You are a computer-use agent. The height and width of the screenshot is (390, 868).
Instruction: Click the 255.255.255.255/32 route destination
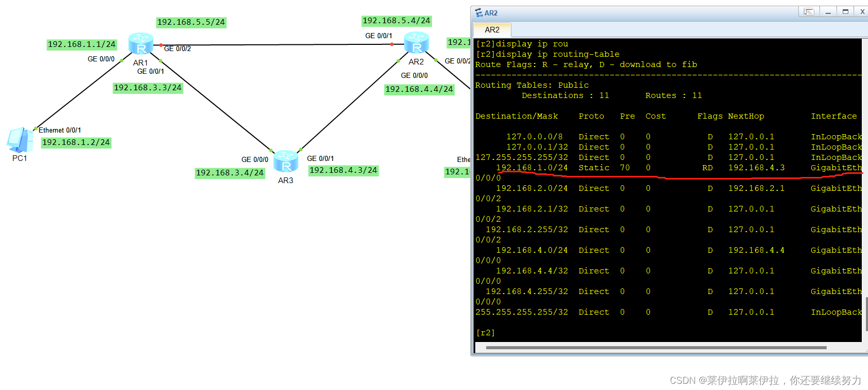coord(522,312)
